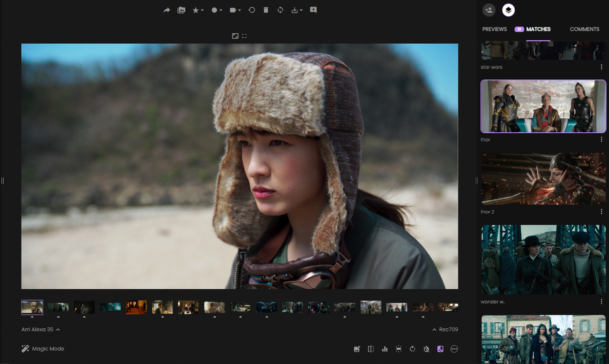
Task: Toggle the purple split compare icon
Action: click(x=440, y=349)
